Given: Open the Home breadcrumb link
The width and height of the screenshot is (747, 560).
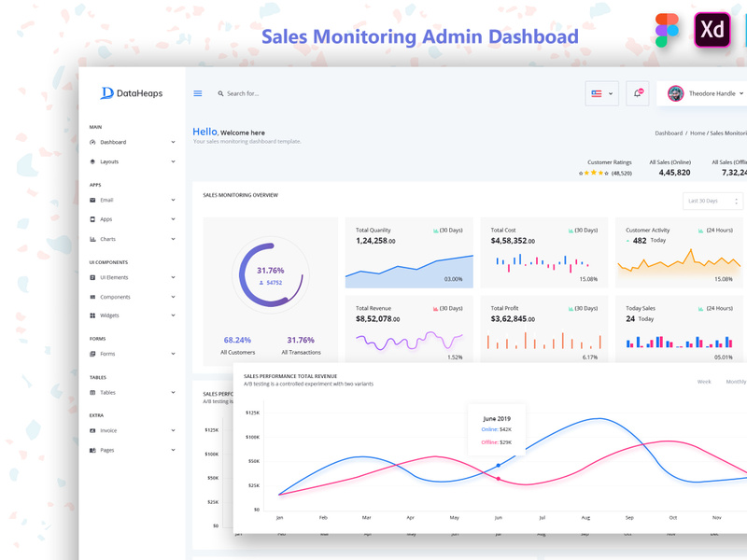Looking at the screenshot, I should [698, 133].
